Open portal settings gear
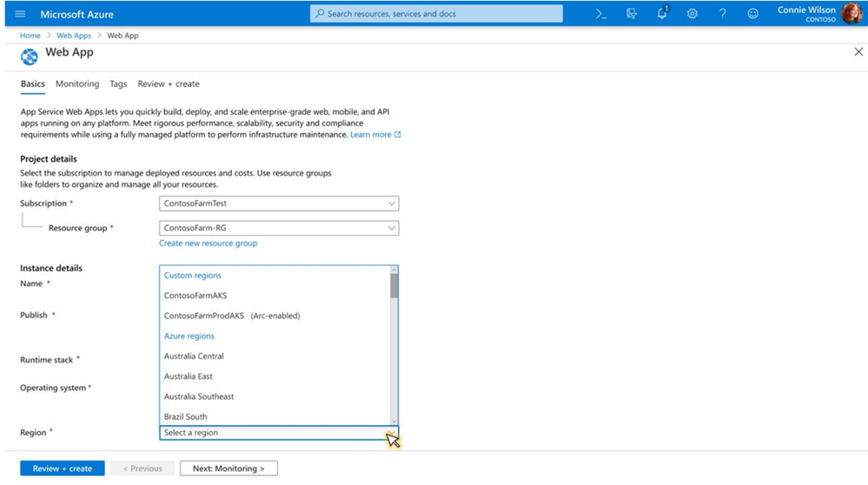 tap(692, 14)
